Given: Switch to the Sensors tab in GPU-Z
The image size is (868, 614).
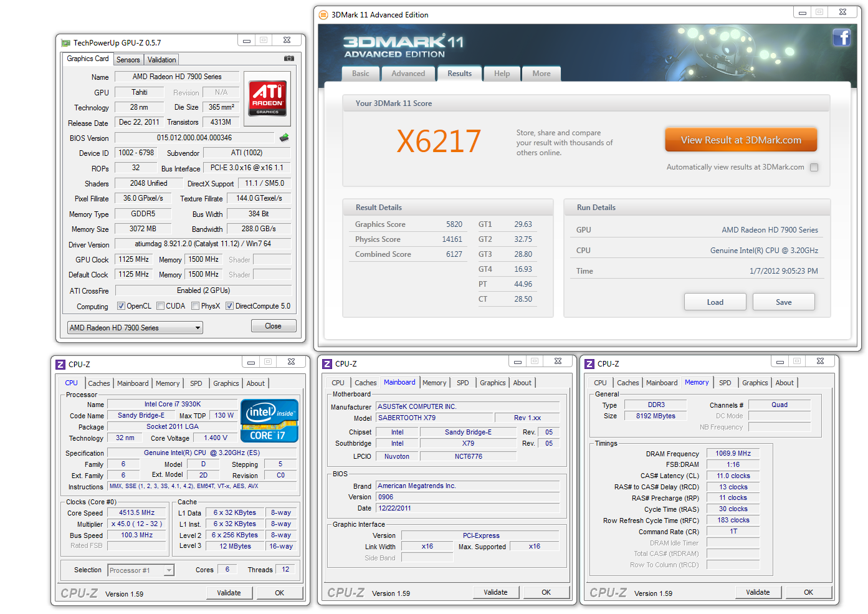Looking at the screenshot, I should (x=128, y=60).
